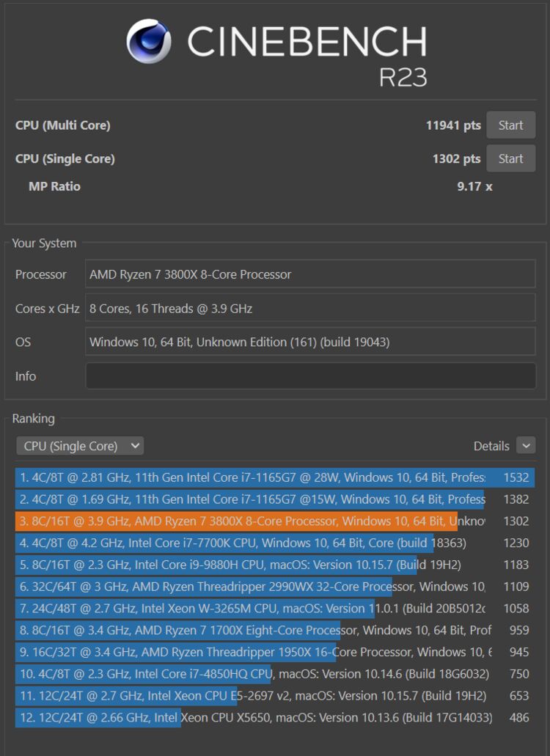Click the OS field showing Windows 10

tap(310, 342)
